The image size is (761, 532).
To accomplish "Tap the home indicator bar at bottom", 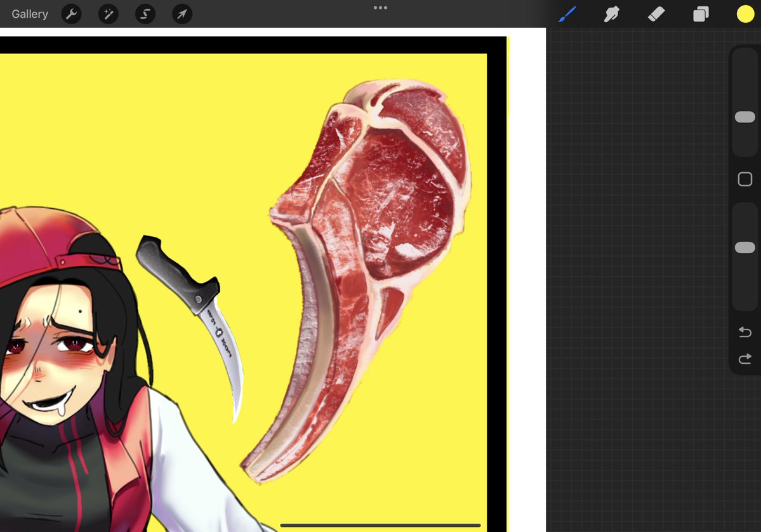I will coord(381,525).
